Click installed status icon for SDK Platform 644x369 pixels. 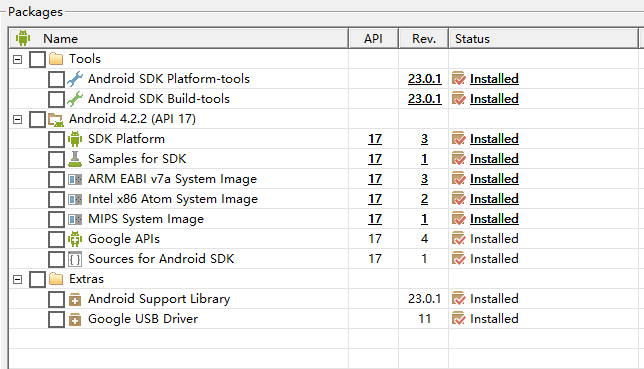pyautogui.click(x=458, y=139)
